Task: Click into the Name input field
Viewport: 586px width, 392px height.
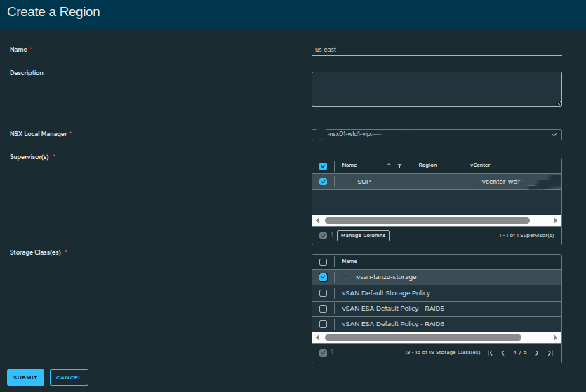Action: 437,50
